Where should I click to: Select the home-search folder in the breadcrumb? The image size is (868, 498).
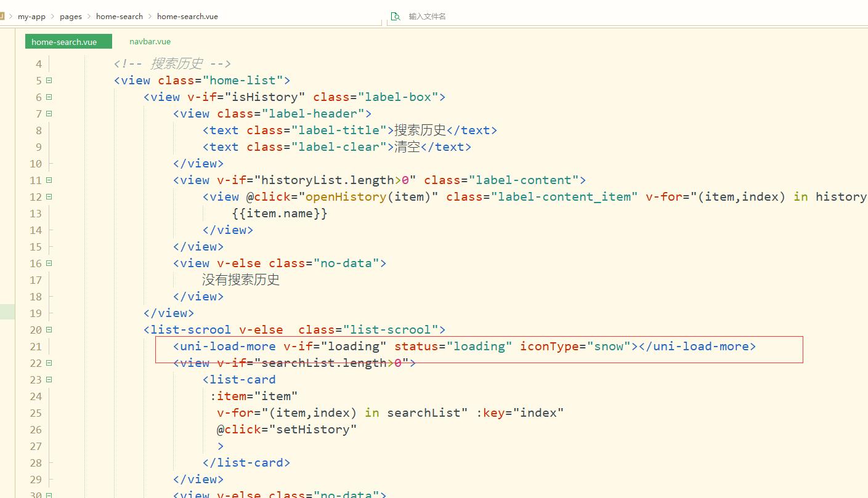coord(120,17)
